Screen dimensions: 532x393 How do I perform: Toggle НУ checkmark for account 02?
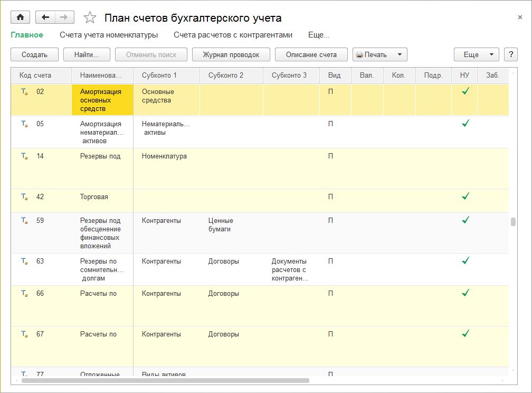(x=465, y=91)
